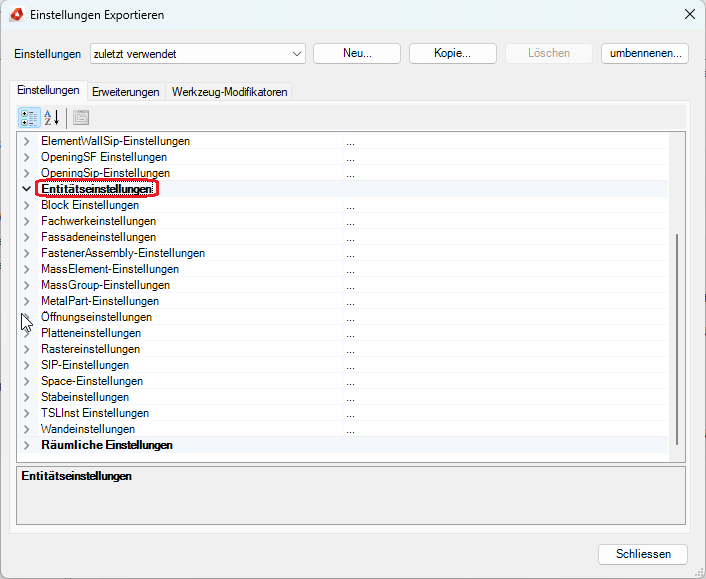This screenshot has width=706, height=579.
Task: Expand FastenerAssembly-Einstellungen row
Action: click(27, 253)
